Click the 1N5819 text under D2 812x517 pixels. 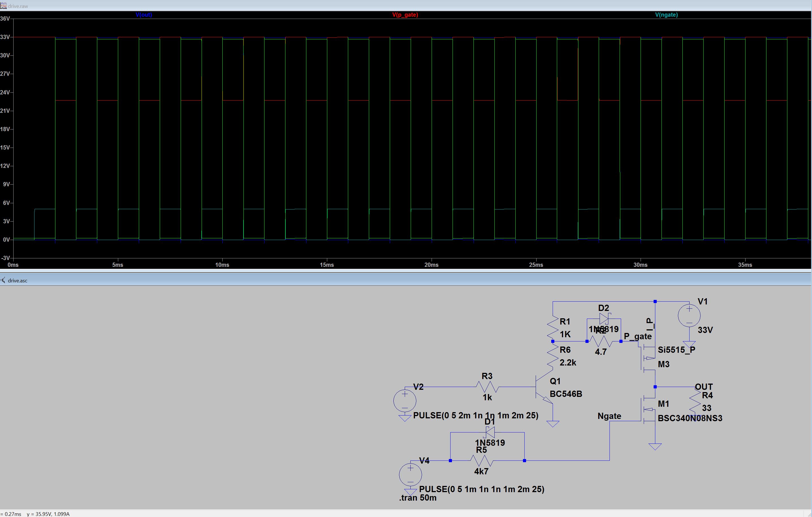pyautogui.click(x=604, y=329)
